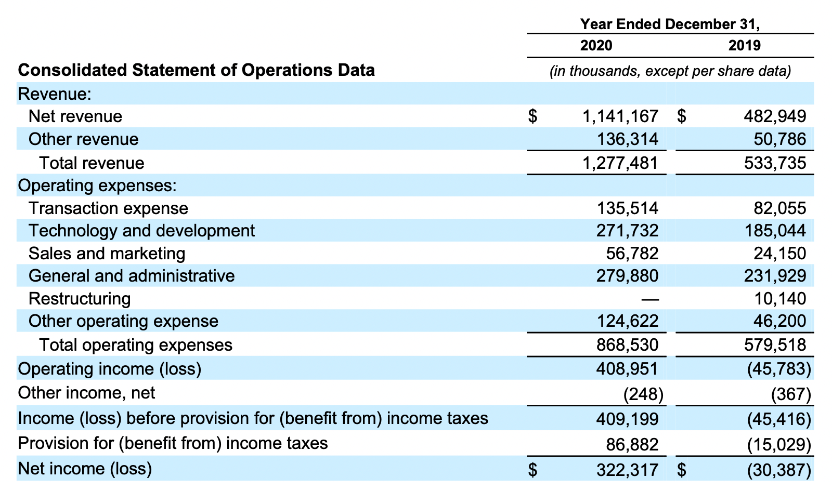The width and height of the screenshot is (832, 504).
Task: Select 2020 income tax provision 86,882
Action: 632,445
